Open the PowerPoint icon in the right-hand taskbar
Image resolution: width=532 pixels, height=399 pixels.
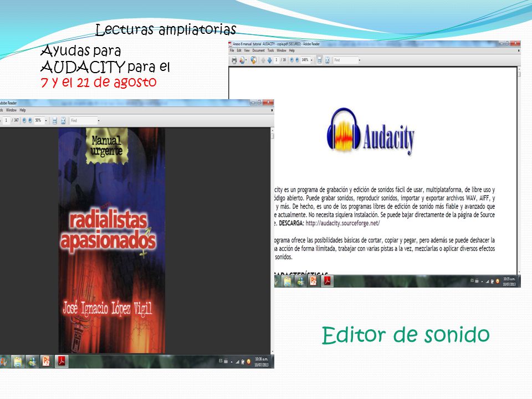point(313,282)
